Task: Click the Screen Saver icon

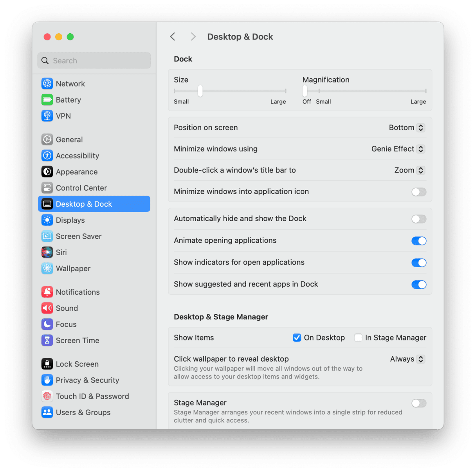Action: point(47,236)
